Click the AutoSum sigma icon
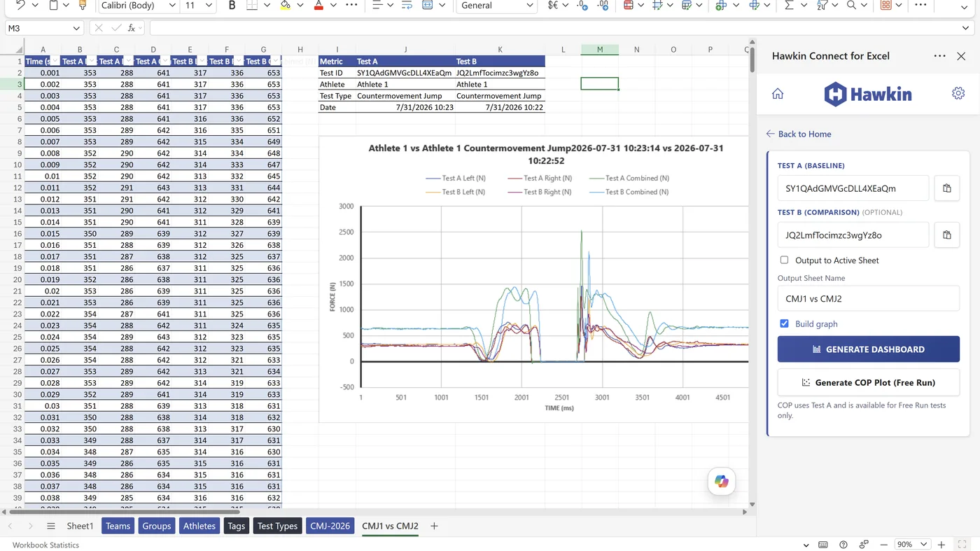 tap(789, 5)
